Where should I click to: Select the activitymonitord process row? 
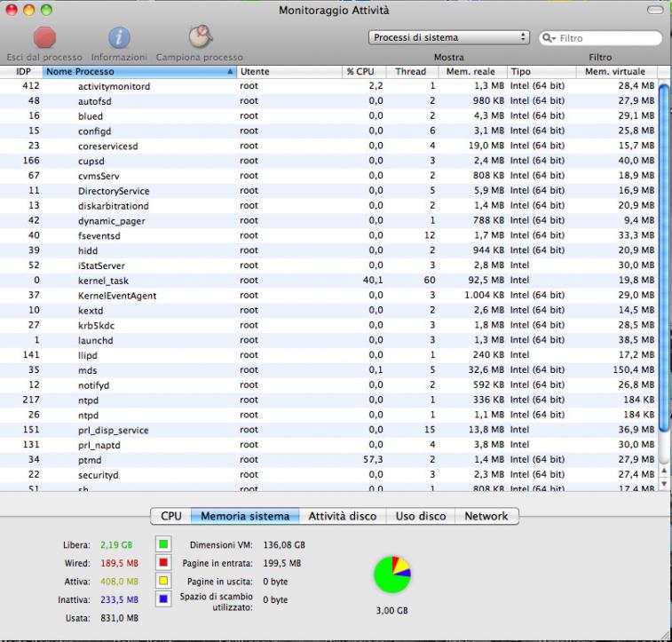click(328, 86)
